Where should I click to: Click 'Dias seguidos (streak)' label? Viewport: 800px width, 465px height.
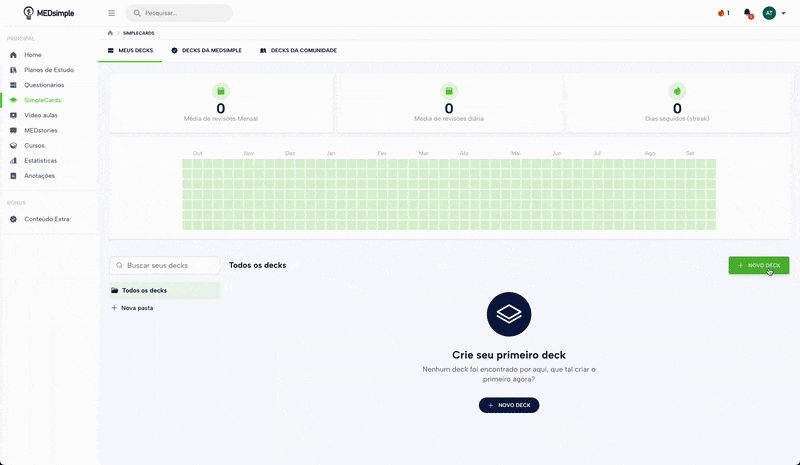click(677, 118)
